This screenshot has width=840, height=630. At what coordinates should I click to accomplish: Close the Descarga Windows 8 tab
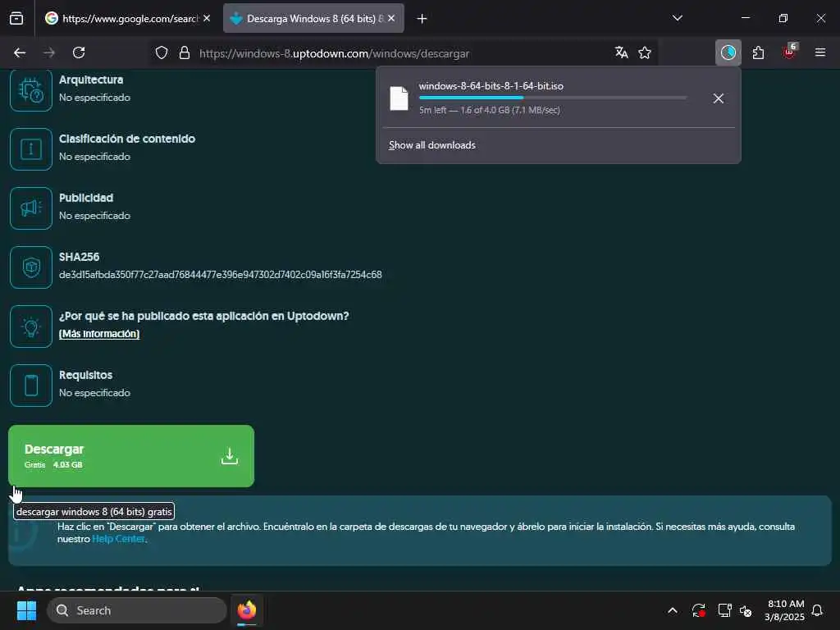pyautogui.click(x=391, y=18)
